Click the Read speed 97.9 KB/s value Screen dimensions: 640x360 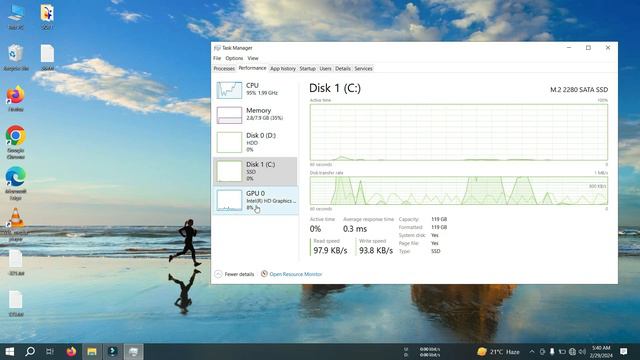(330, 250)
